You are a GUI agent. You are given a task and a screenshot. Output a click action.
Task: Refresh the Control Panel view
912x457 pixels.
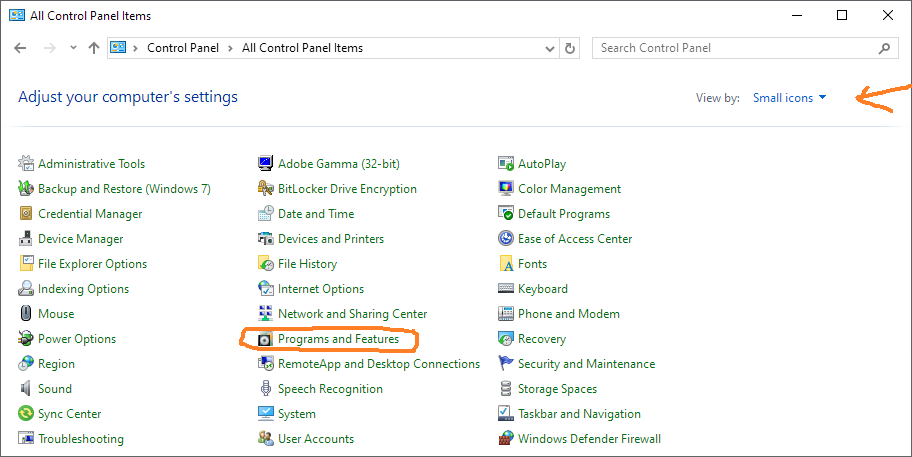click(570, 49)
